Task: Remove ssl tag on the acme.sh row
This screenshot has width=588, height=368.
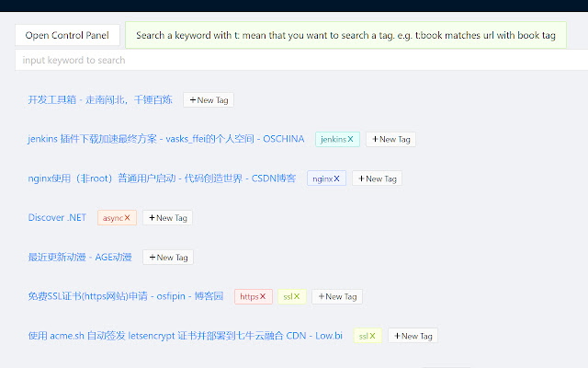Action: (x=373, y=337)
